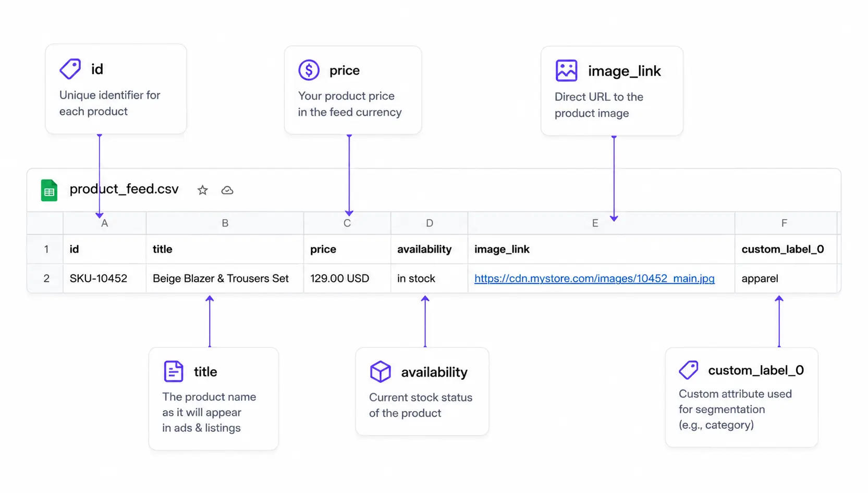Select column C header
The height and width of the screenshot is (493, 868).
tap(347, 223)
